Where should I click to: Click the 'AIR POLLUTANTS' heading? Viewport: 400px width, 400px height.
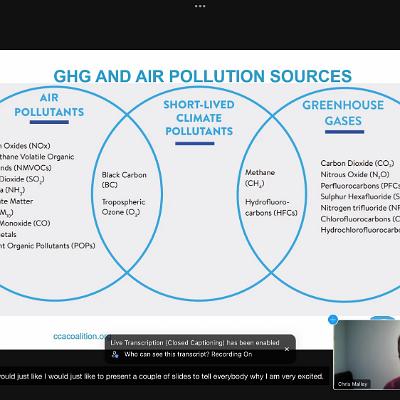[x=49, y=105]
